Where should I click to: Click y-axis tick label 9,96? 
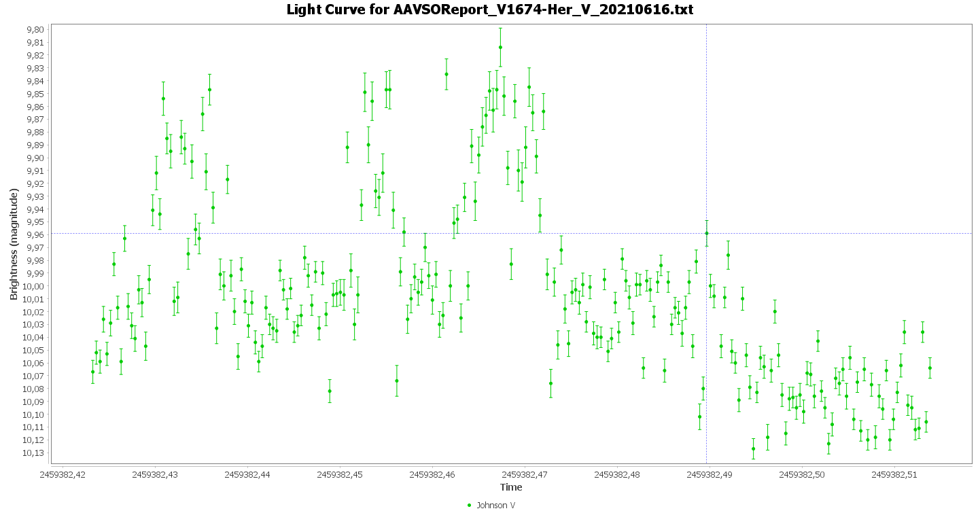tap(35, 235)
